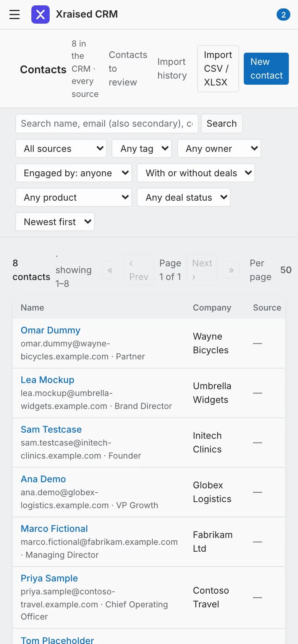Viewport: 298px width, 644px height.
Task: Click ana.demo email VP Growth line
Action: tap(89, 499)
